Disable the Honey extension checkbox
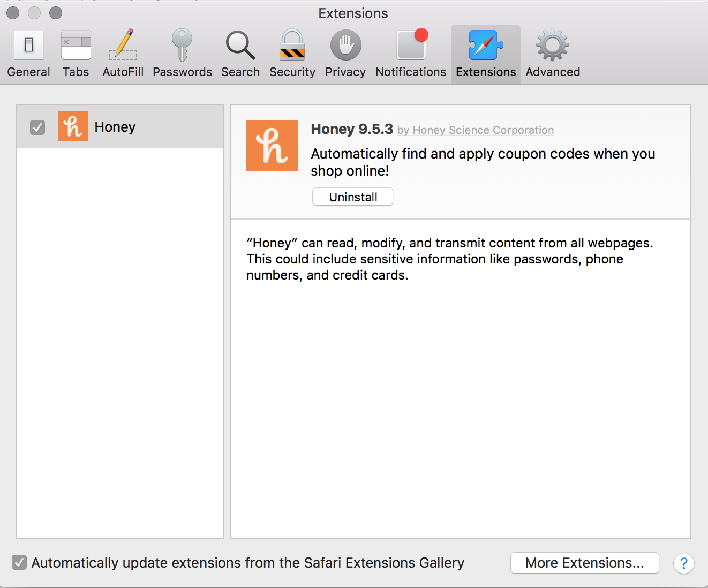Image resolution: width=708 pixels, height=588 pixels. [x=37, y=127]
